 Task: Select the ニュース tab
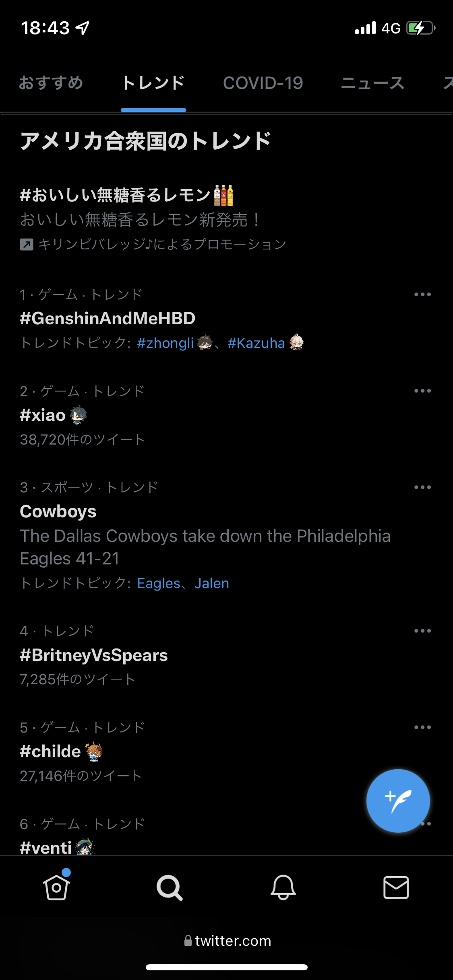point(372,83)
